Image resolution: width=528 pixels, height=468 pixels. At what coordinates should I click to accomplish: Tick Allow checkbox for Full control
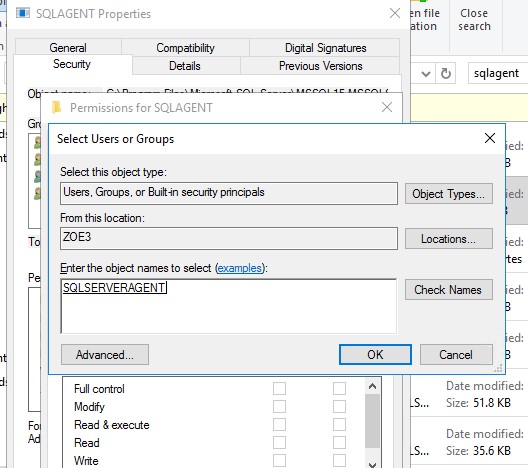(279, 388)
